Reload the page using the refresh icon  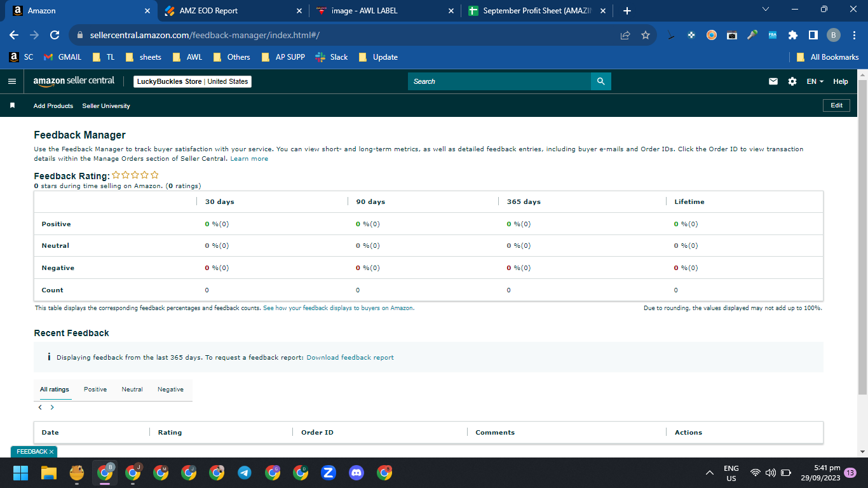coord(55,35)
